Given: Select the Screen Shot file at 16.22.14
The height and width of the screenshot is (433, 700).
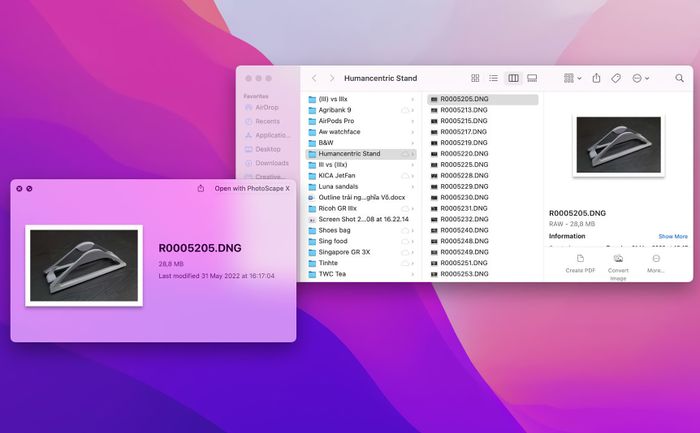Looking at the screenshot, I should tap(361, 219).
